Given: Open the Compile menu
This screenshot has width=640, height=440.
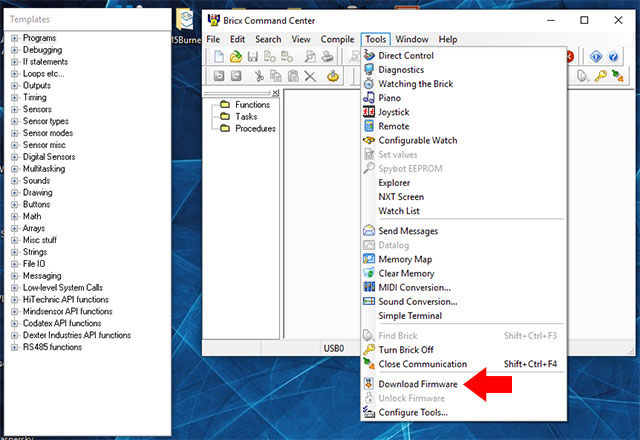Looking at the screenshot, I should [x=337, y=39].
